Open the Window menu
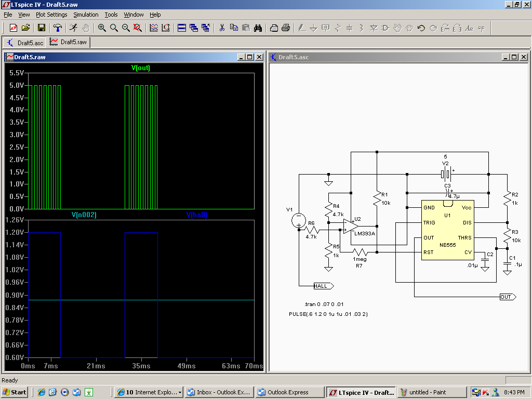This screenshot has width=532, height=399. point(134,15)
